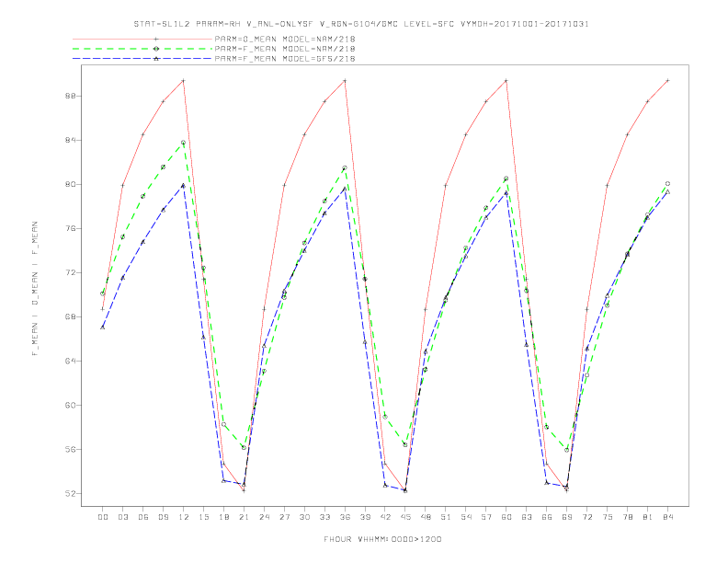Click the green circle data point at hour 12

184,143
